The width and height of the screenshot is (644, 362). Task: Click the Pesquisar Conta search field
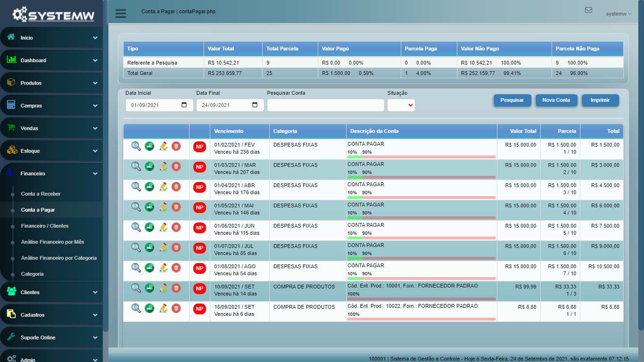click(325, 105)
